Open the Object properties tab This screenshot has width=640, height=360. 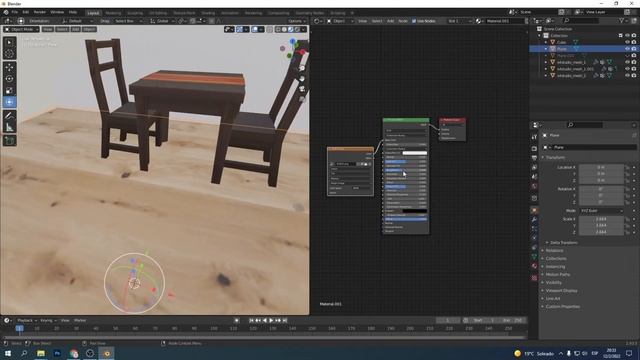pyautogui.click(x=534, y=210)
